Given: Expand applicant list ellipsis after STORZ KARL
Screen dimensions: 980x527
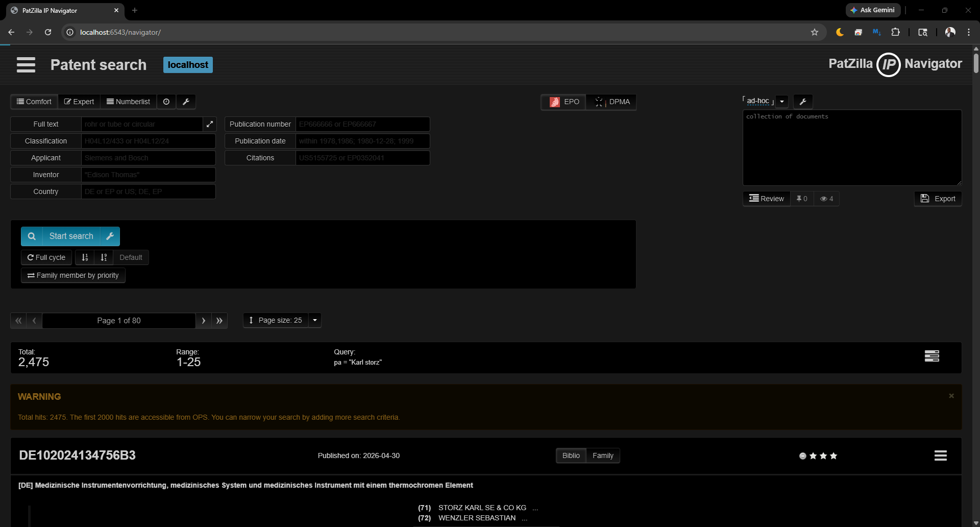Looking at the screenshot, I should 535,508.
